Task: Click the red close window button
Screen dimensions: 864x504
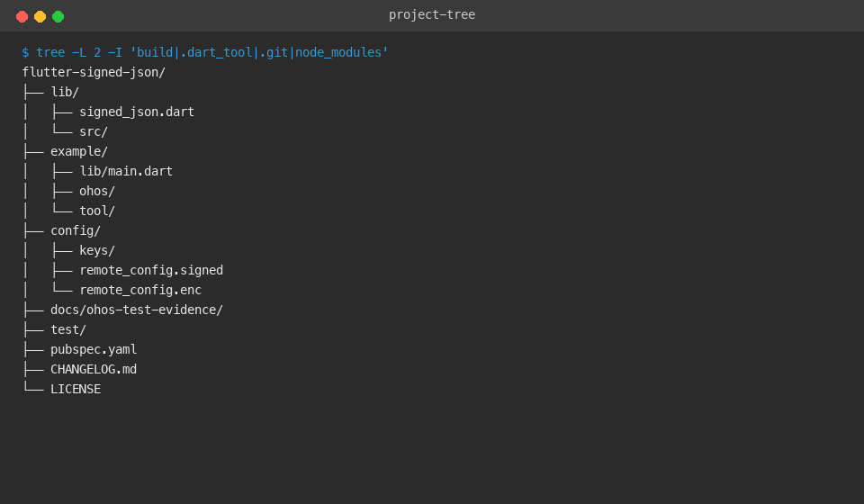Action: click(22, 16)
